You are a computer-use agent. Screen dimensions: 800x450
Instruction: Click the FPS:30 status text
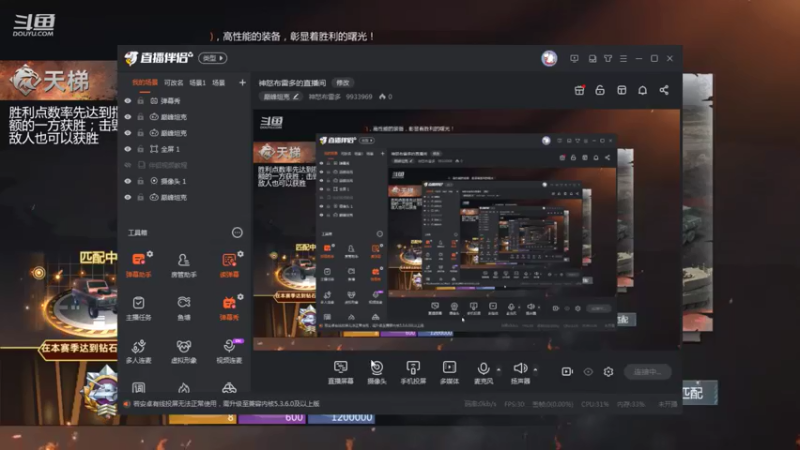click(x=514, y=404)
